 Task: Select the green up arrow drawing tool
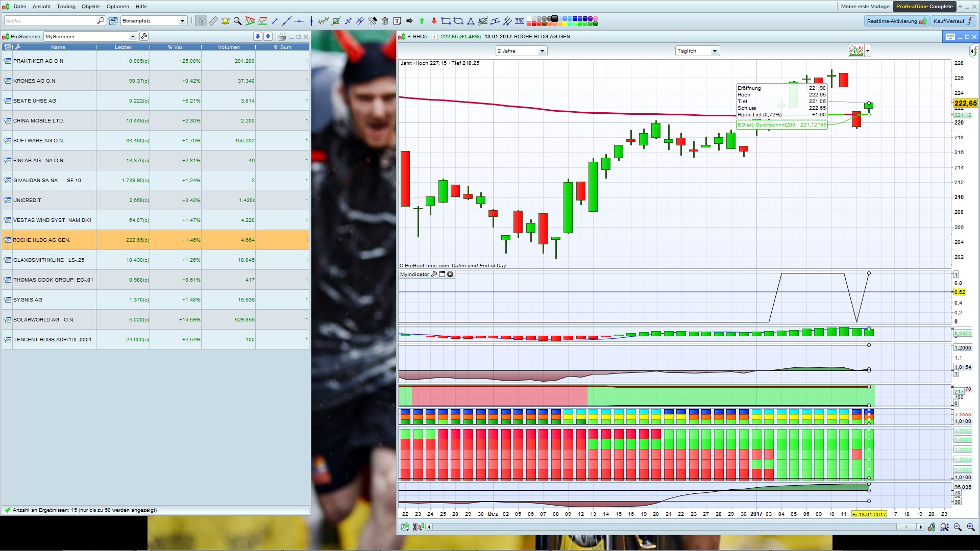click(x=422, y=21)
